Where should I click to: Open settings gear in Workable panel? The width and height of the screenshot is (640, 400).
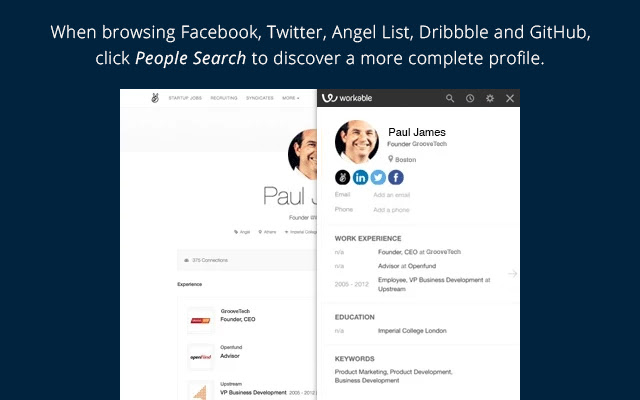pos(490,98)
